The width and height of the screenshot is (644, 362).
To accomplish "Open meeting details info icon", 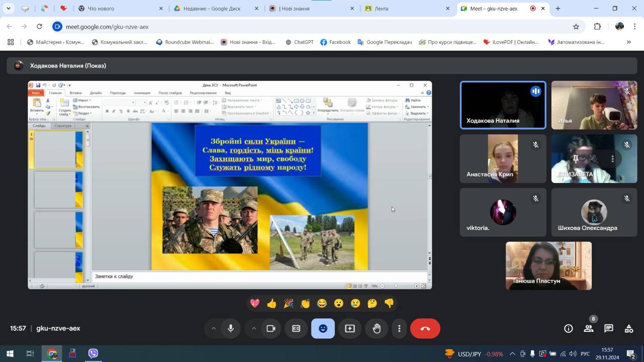I will [x=569, y=328].
